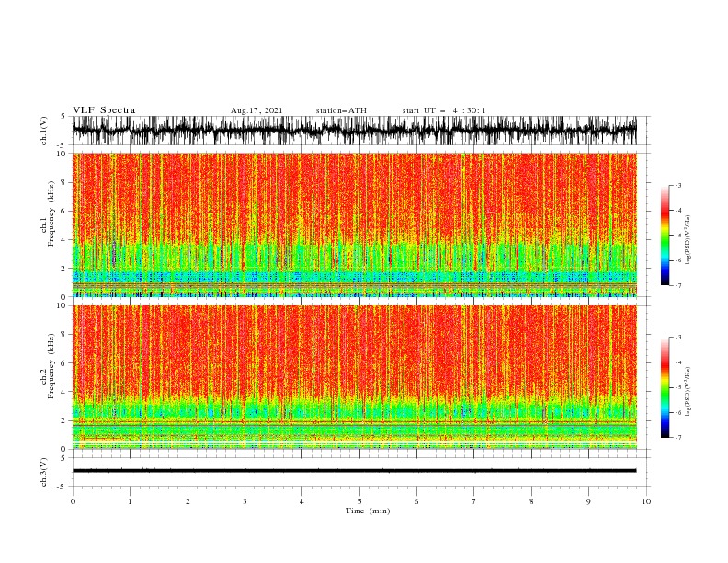This screenshot has height=563, width=728.
Task: Click time axis tick label '8'
Action: point(531,501)
